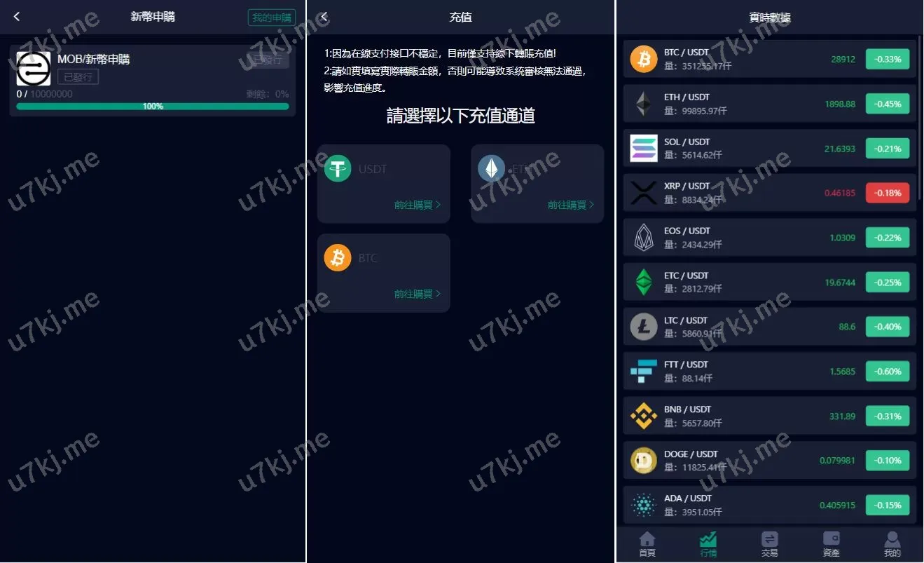Switch to the 交易 trade tab
This screenshot has height=563, width=924.
770,544
